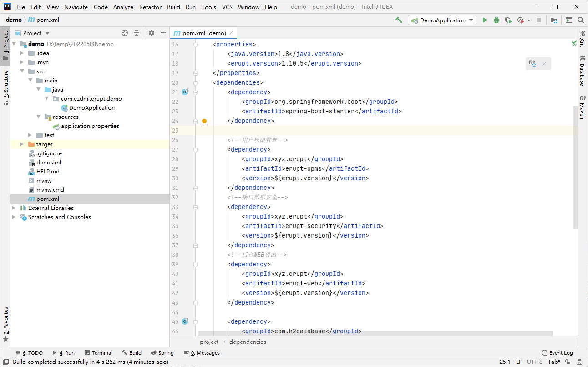This screenshot has width=588, height=367.
Task: Toggle the 7: Structure side tab
Action: click(x=5, y=87)
